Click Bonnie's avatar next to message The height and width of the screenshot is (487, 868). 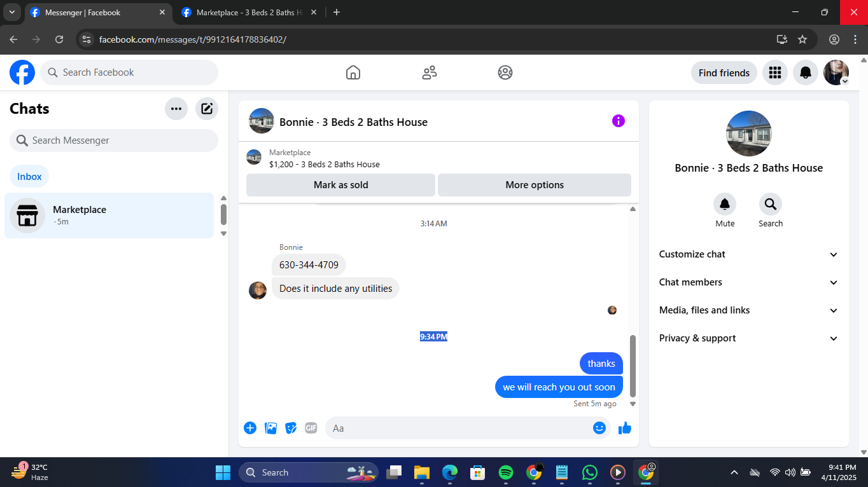[x=258, y=291]
